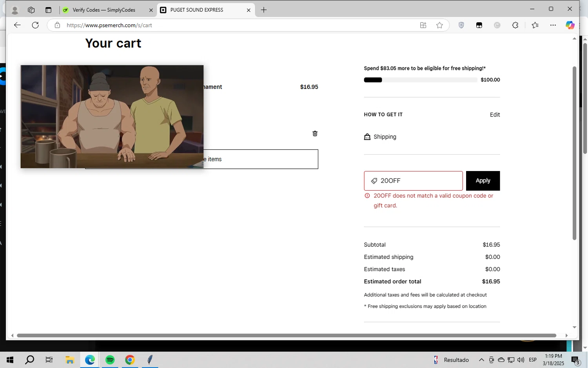
Task: Open the browser Settings and more menu
Action: point(553,25)
